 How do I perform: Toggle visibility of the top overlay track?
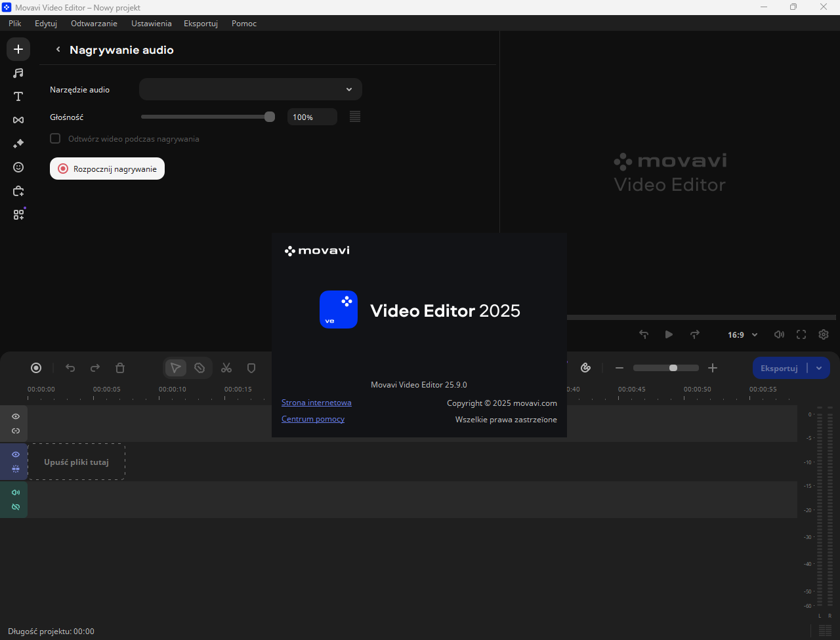tap(16, 416)
